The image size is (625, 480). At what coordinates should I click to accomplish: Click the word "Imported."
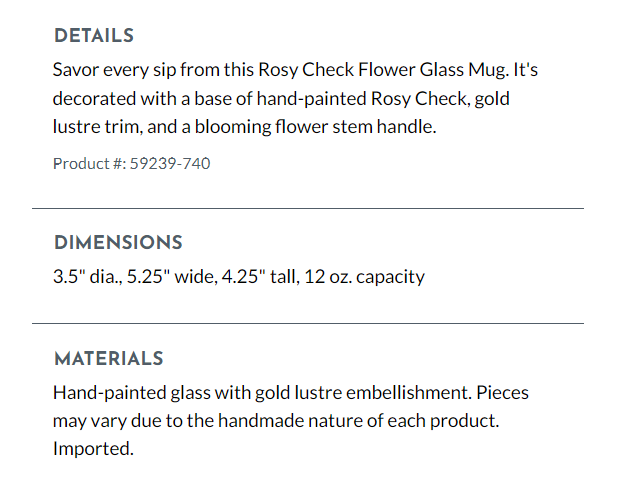tap(93, 449)
